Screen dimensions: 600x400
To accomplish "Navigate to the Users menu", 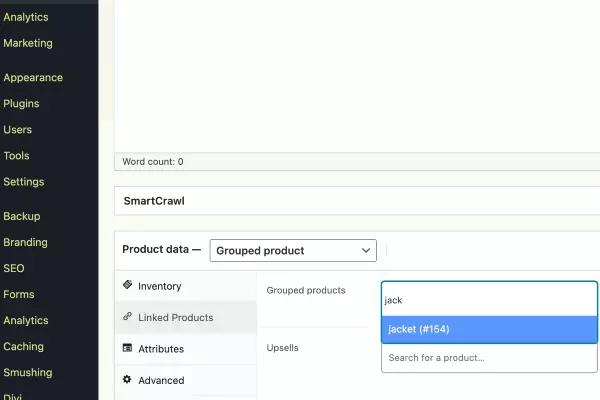I will pyautogui.click(x=17, y=129).
